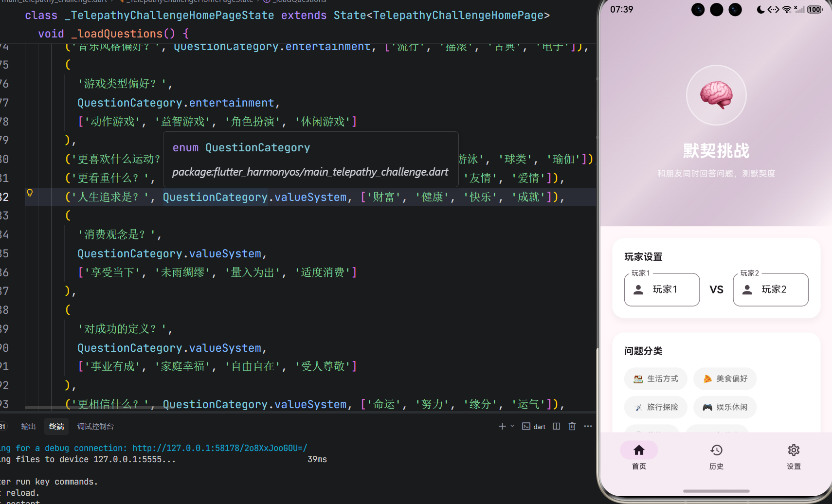Edit the 玩家1 name input field
The image size is (832, 504).
click(x=662, y=289)
